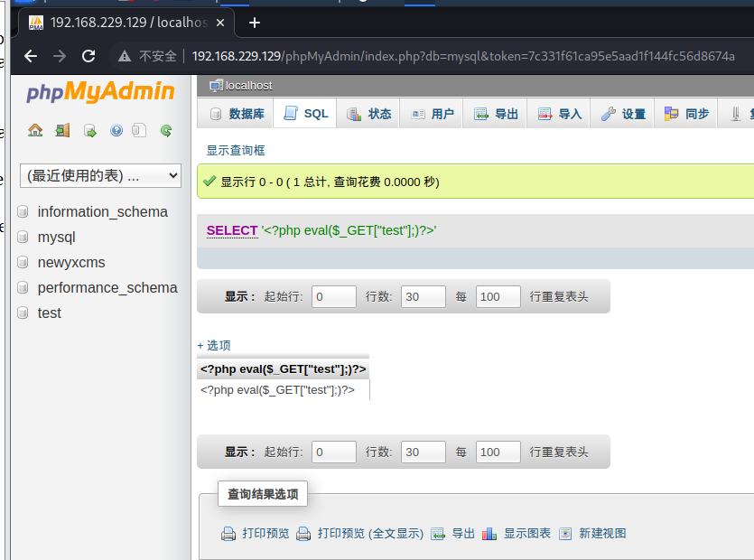Image resolution: width=754 pixels, height=560 pixels.
Task: Click bottom 显示 button
Action: (239, 452)
